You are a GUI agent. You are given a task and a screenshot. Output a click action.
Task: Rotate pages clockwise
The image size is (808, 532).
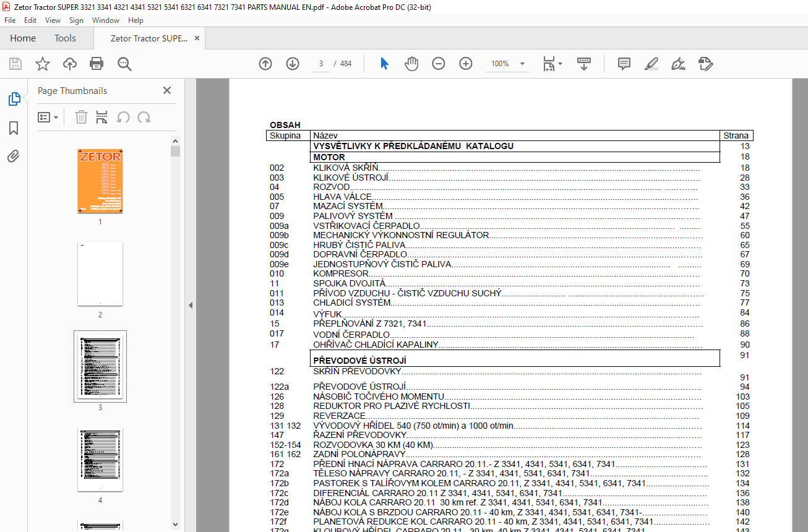144,117
